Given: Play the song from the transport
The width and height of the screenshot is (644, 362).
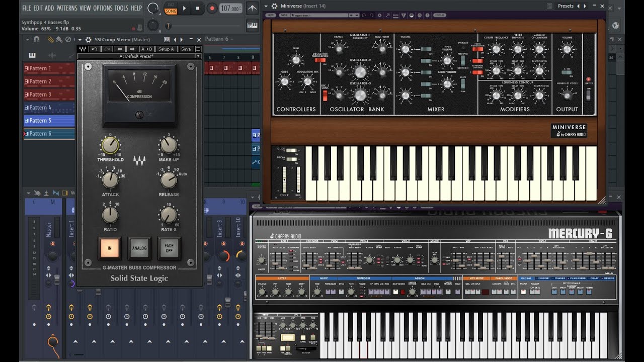Looking at the screenshot, I should [x=184, y=8].
